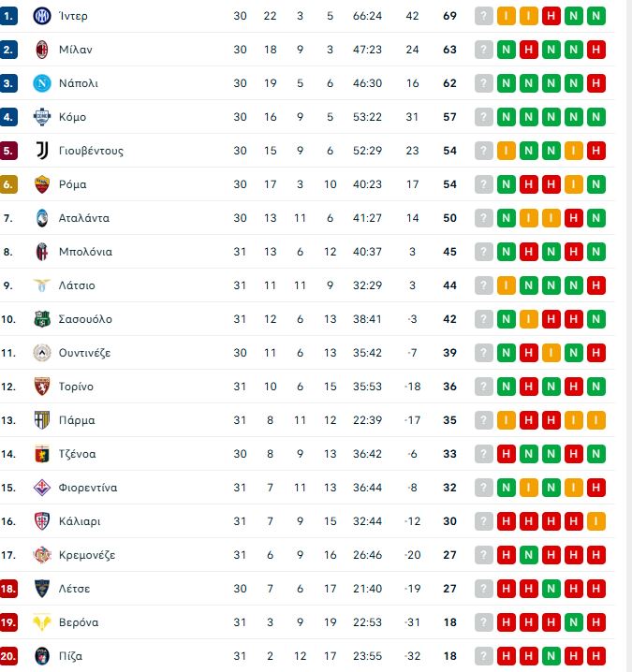Image resolution: width=632 pixels, height=672 pixels.
Task: Click the Μίλαν team crest
Action: pyautogui.click(x=41, y=50)
